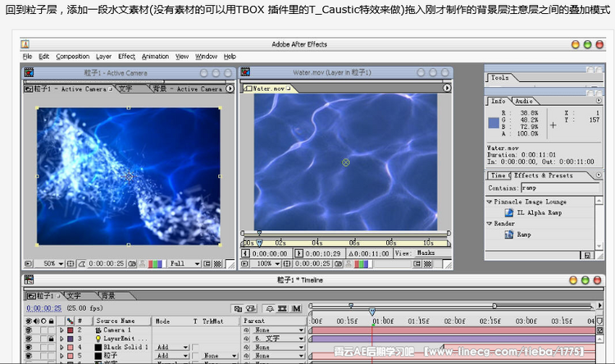This screenshot has height=364, width=615.
Task: Open the Composition menu
Action: click(x=72, y=57)
